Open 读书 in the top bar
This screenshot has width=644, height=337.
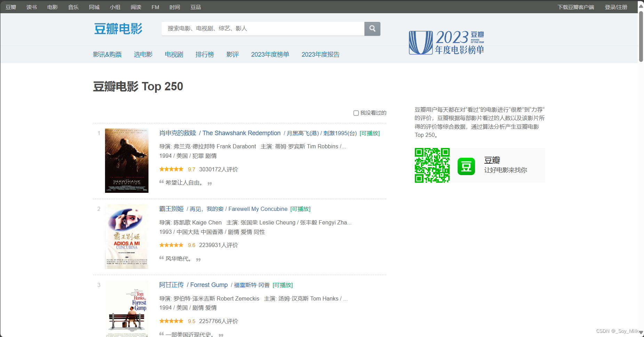pyautogui.click(x=32, y=7)
